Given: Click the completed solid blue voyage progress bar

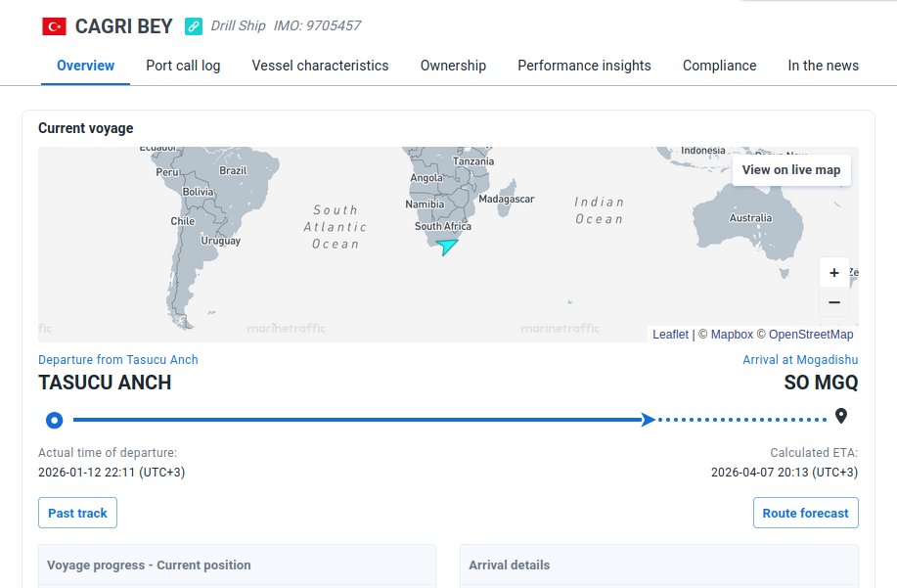Looking at the screenshot, I should (x=358, y=420).
